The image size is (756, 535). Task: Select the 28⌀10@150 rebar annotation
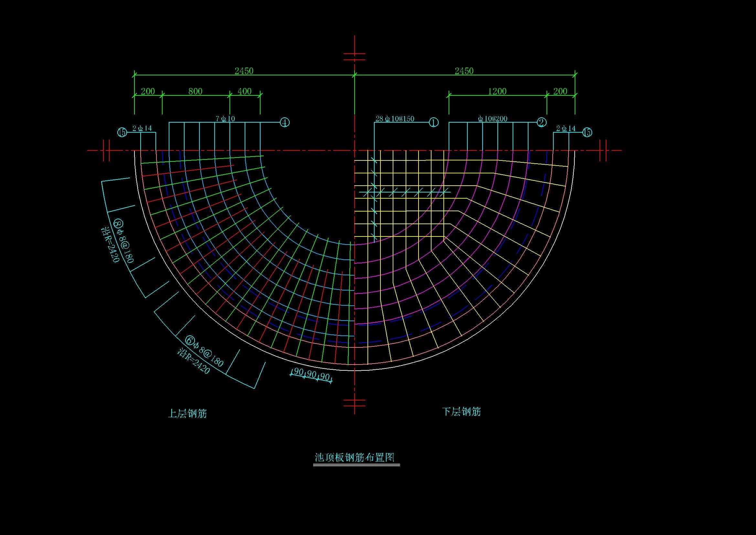tap(395, 119)
